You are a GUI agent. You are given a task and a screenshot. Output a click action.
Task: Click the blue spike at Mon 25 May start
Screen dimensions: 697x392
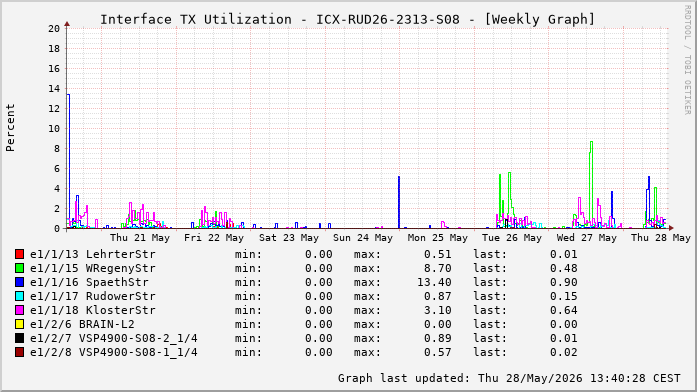click(399, 202)
